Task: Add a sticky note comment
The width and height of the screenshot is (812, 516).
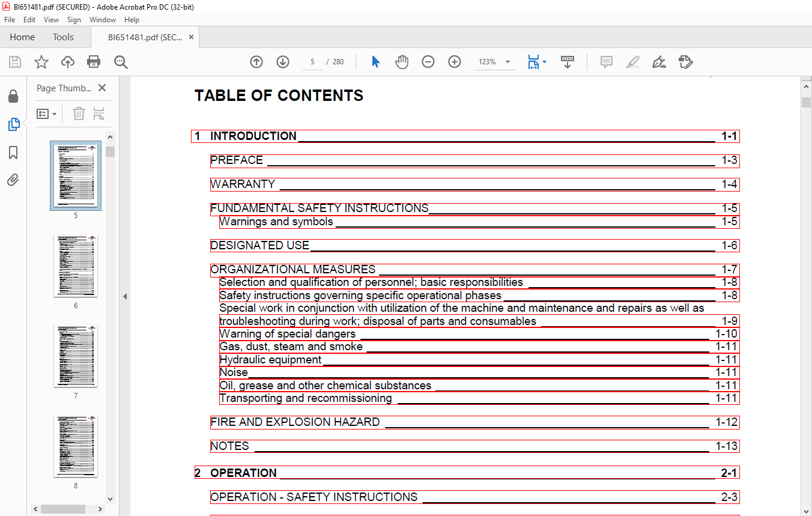Action: pos(607,62)
